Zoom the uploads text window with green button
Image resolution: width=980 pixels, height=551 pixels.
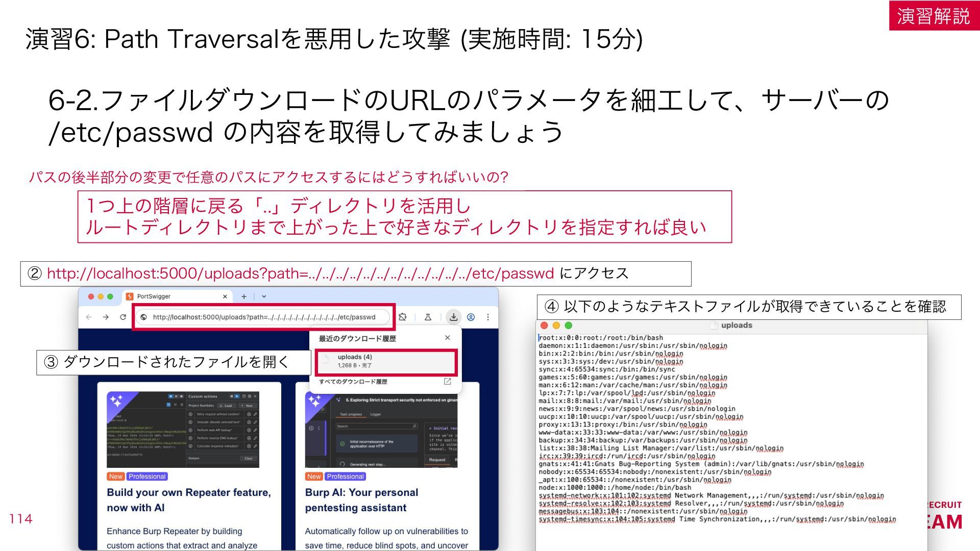point(569,325)
